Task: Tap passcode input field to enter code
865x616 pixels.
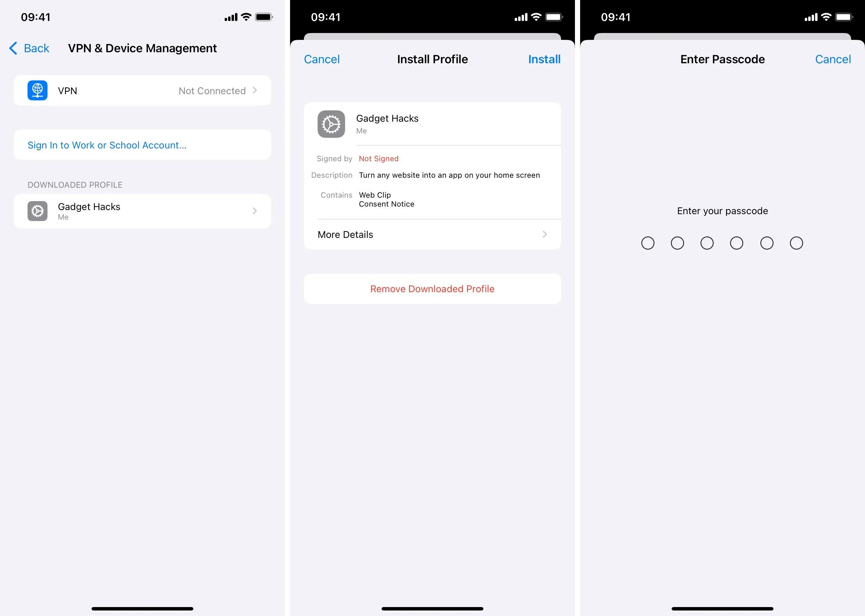Action: (723, 242)
